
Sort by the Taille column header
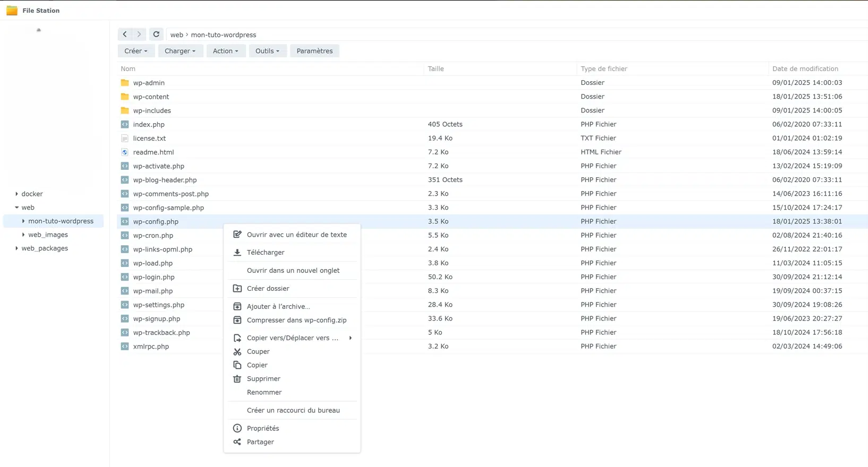click(436, 69)
